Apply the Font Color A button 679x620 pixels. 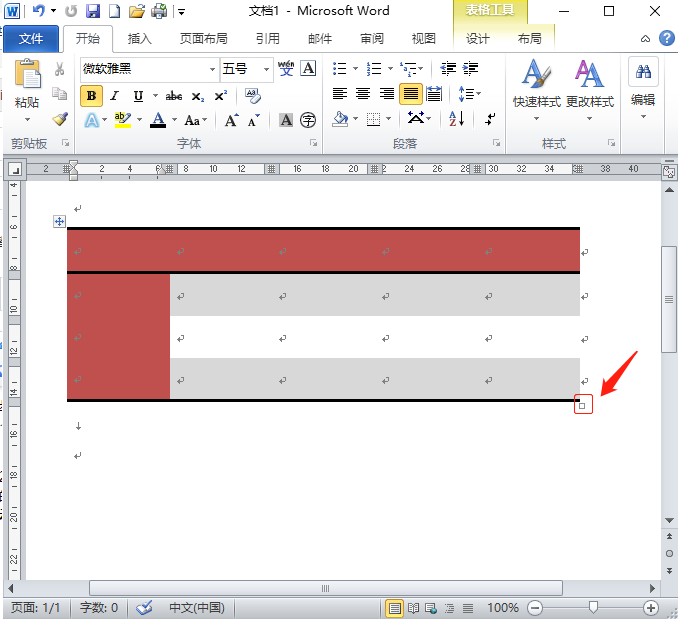[158, 120]
